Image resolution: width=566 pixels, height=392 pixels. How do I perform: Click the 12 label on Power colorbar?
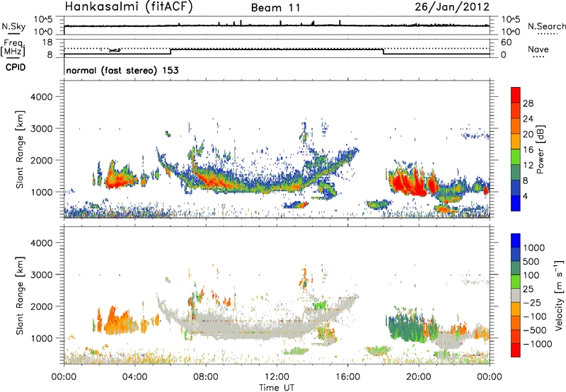pos(528,166)
